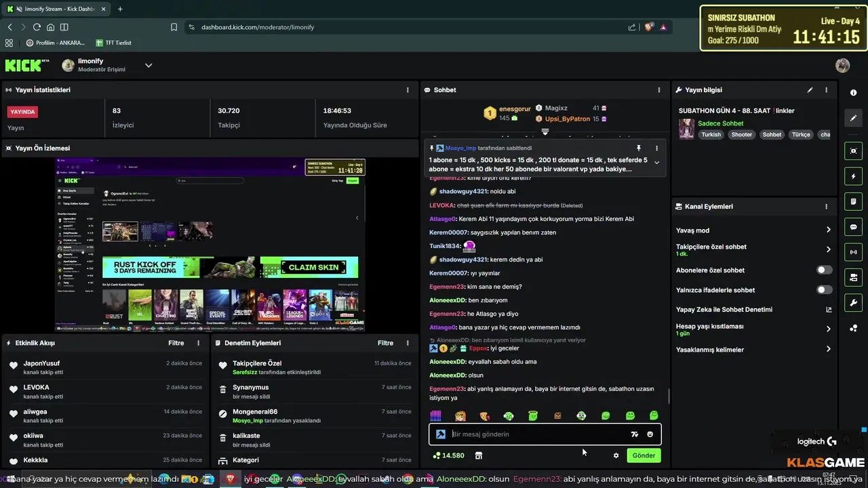The width and height of the screenshot is (868, 488).
Task: Toggle the document panel icon in right sidebar
Action: point(853,201)
